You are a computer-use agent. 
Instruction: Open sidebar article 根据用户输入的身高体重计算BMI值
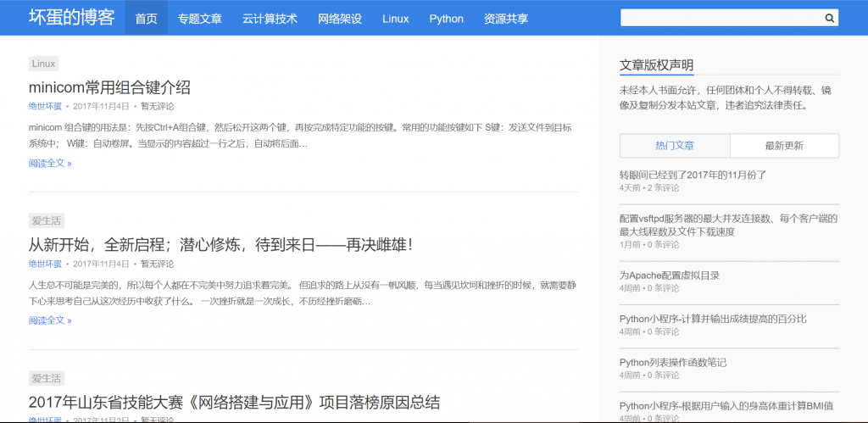[726, 406]
